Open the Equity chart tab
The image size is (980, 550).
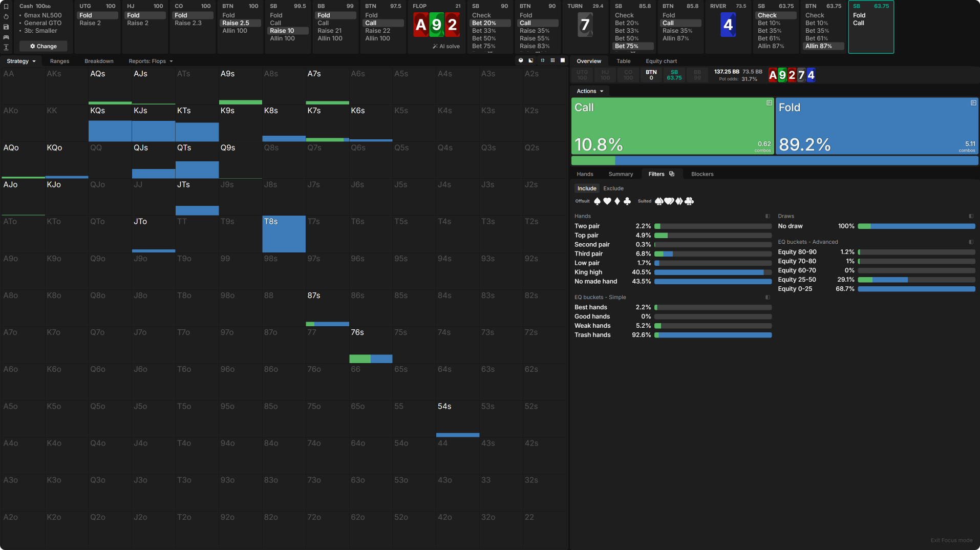[x=661, y=61]
